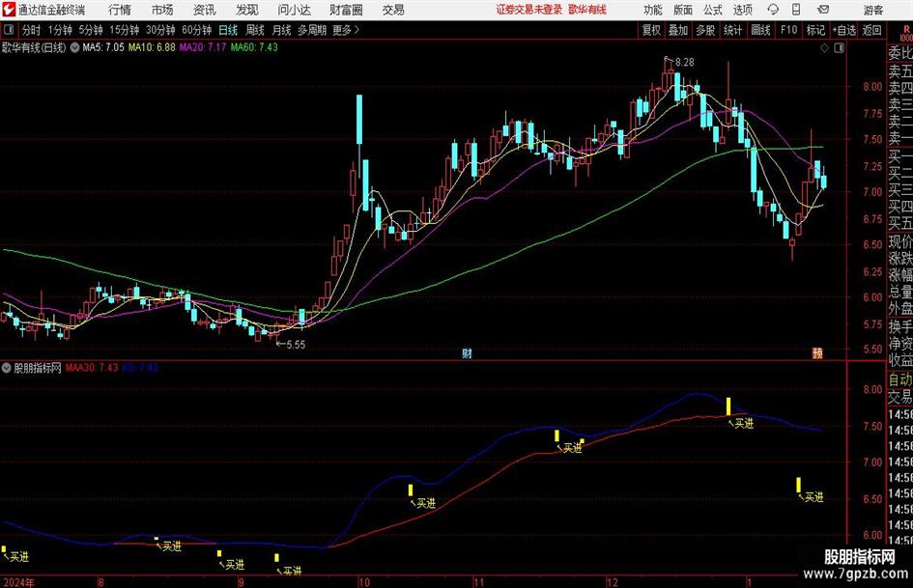Open the 功能 menu
Screen dimensions: 913x588
653,10
